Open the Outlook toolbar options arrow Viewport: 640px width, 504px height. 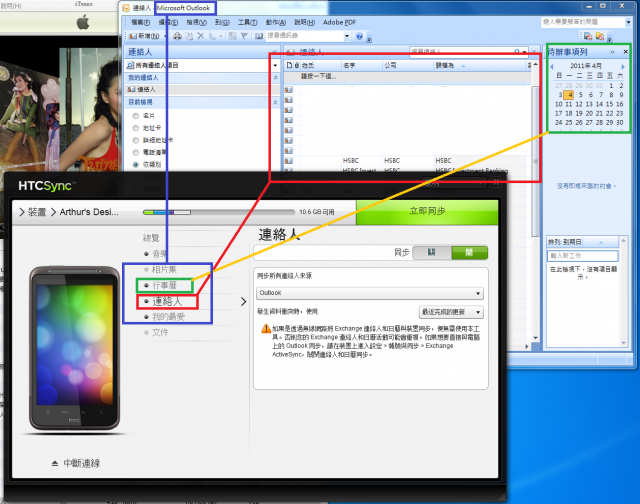click(369, 39)
